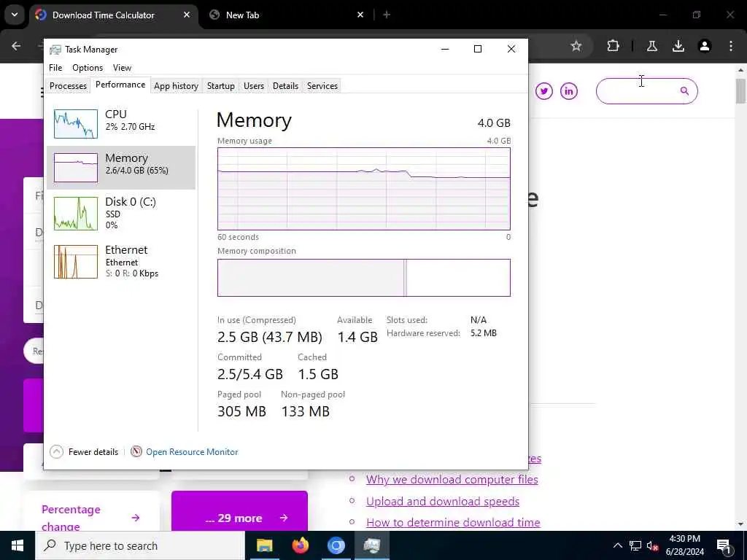
Task: Click the Available value 1.4 GB
Action: (357, 337)
